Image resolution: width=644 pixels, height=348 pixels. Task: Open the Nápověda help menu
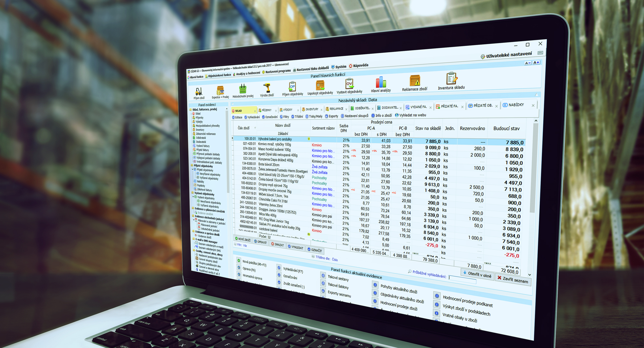click(358, 66)
